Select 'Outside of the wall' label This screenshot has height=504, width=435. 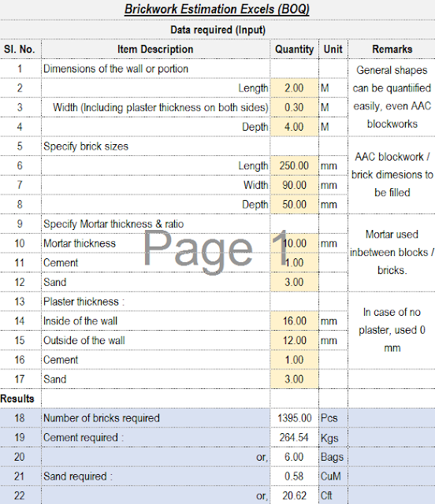(84, 340)
